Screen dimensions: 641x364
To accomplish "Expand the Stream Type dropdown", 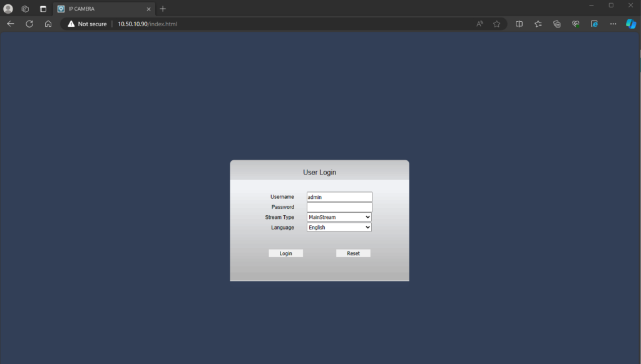I will (339, 217).
